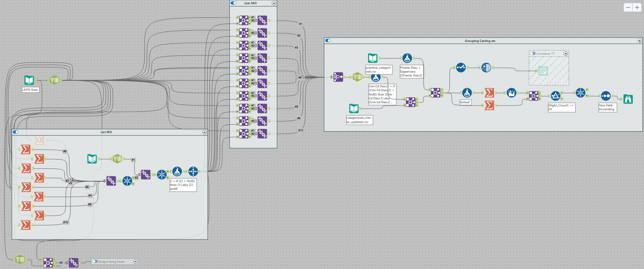Click the upper Summarize tool beside Solved
Screen dimensions: 644x269
pyautogui.click(x=489, y=93)
